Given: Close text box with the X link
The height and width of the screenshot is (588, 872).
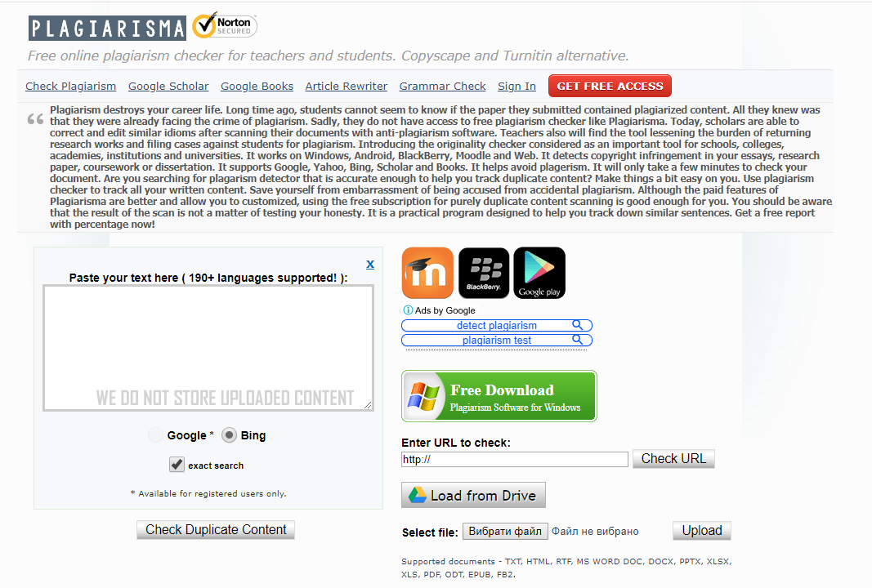Looking at the screenshot, I should [370, 265].
